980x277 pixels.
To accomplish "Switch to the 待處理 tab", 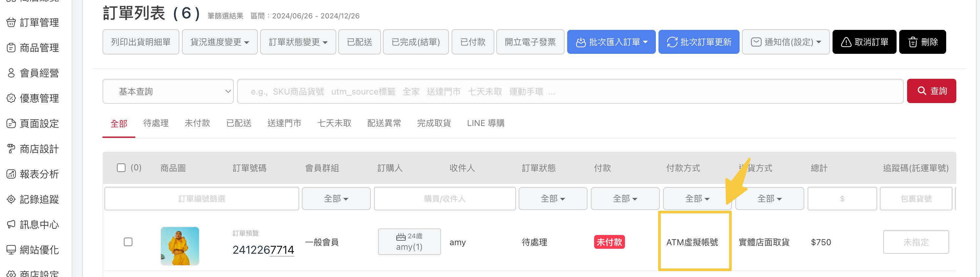I will (x=156, y=123).
